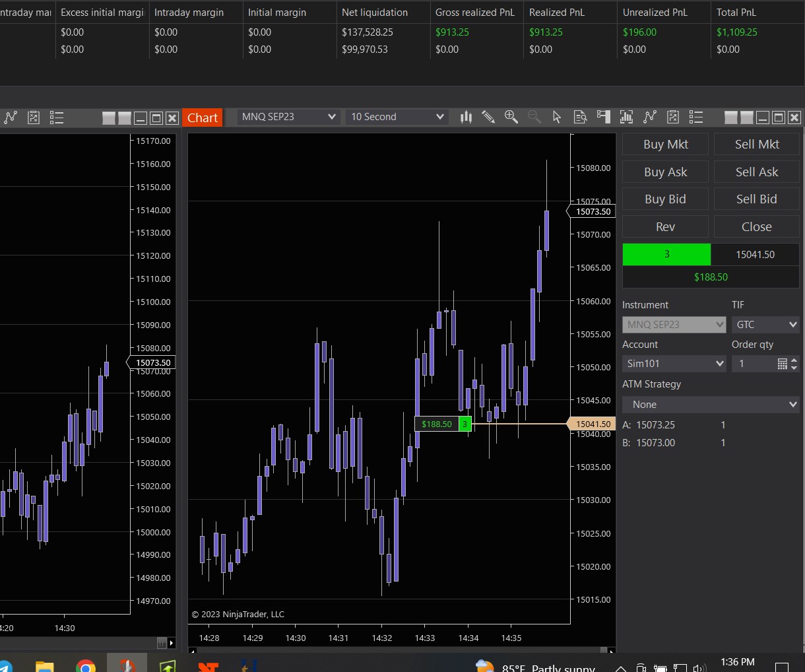Viewport: 805px width, 672px height.
Task: Click the zoom in magnifier icon
Action: (x=511, y=117)
